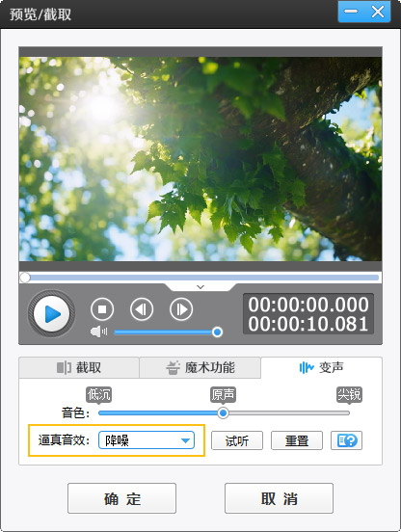Click the 取消 button

279,498
